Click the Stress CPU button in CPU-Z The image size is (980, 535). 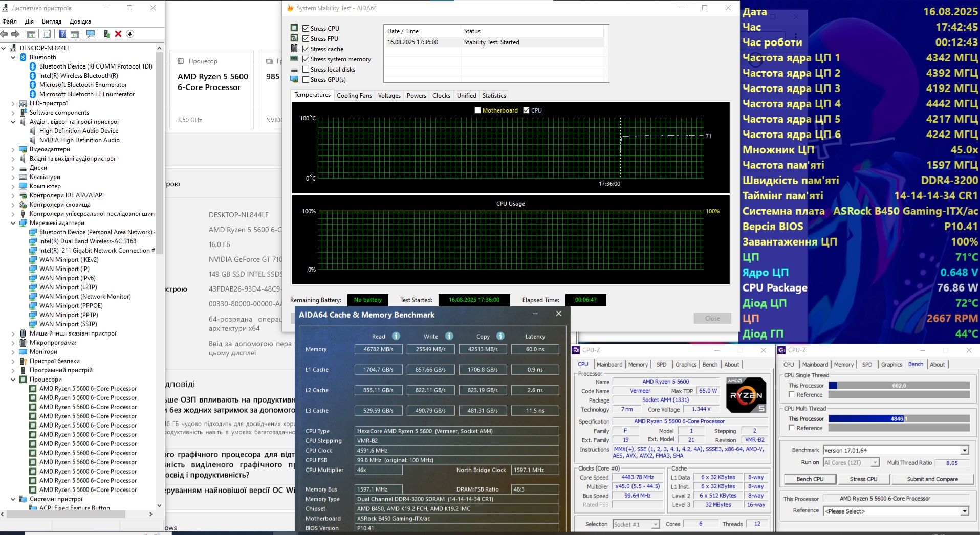coord(863,479)
